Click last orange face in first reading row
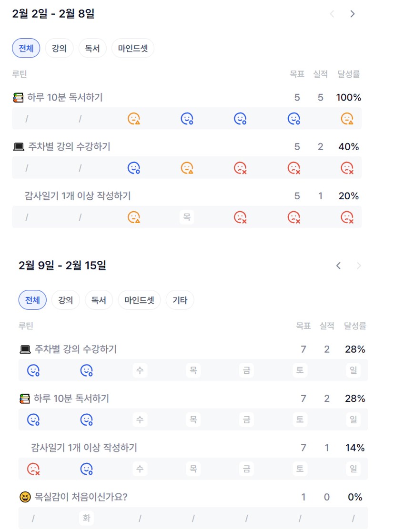Screen dimensions: 394x532 tap(347, 119)
